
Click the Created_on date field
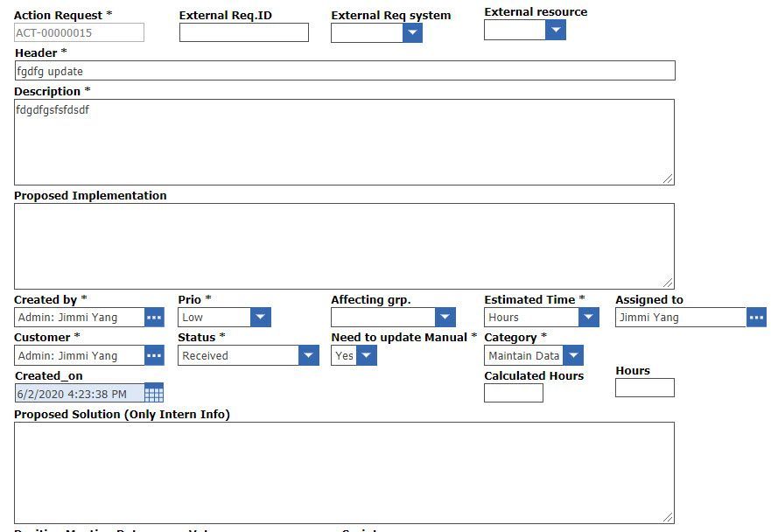point(79,394)
